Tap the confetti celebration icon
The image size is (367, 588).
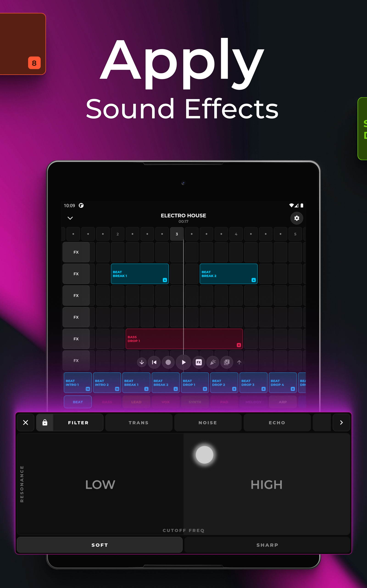213,362
